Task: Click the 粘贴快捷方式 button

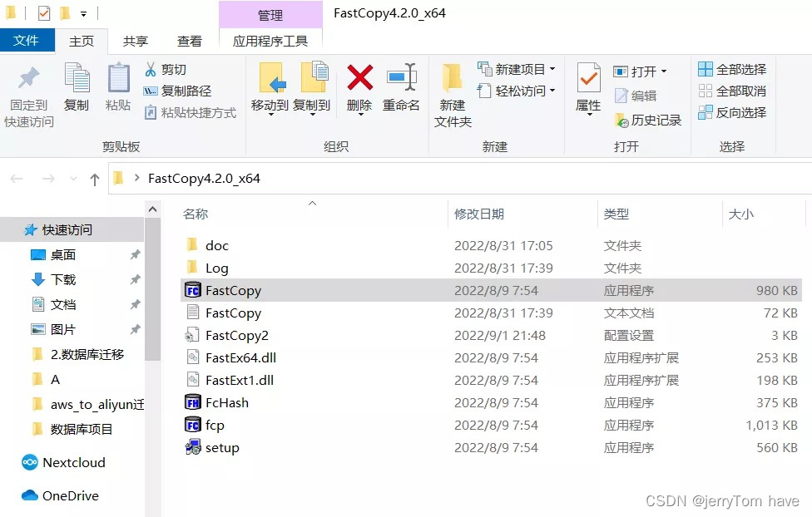Action: (190, 113)
